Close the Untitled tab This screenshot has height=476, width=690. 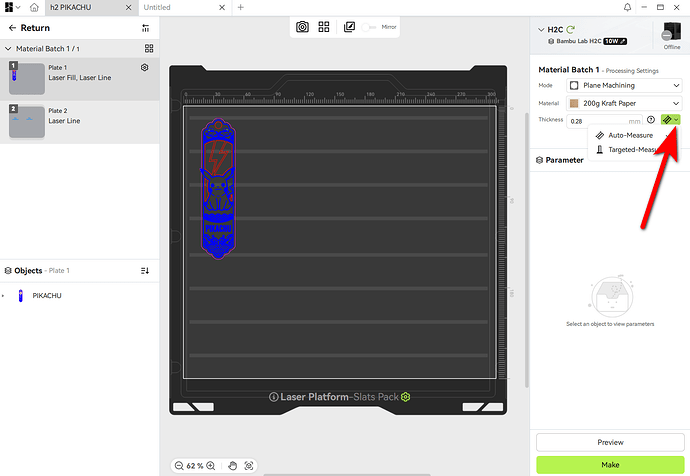[x=222, y=7]
